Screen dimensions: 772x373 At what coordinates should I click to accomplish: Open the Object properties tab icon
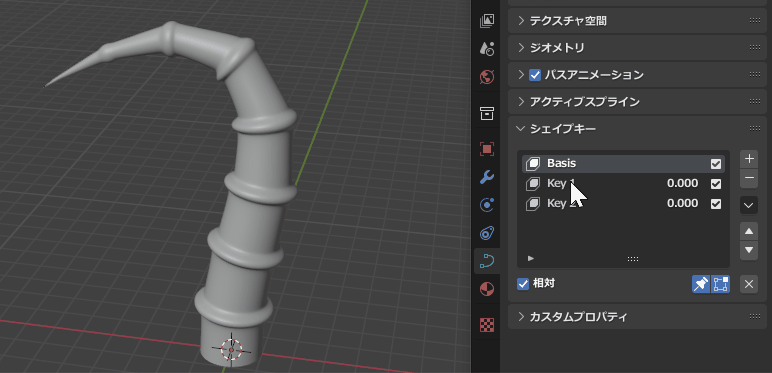point(487,149)
